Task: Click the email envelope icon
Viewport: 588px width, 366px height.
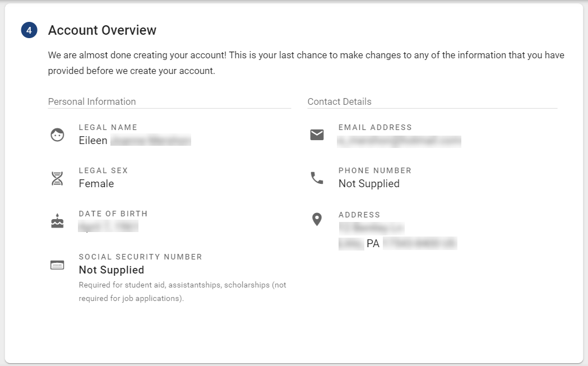Action: coord(317,135)
